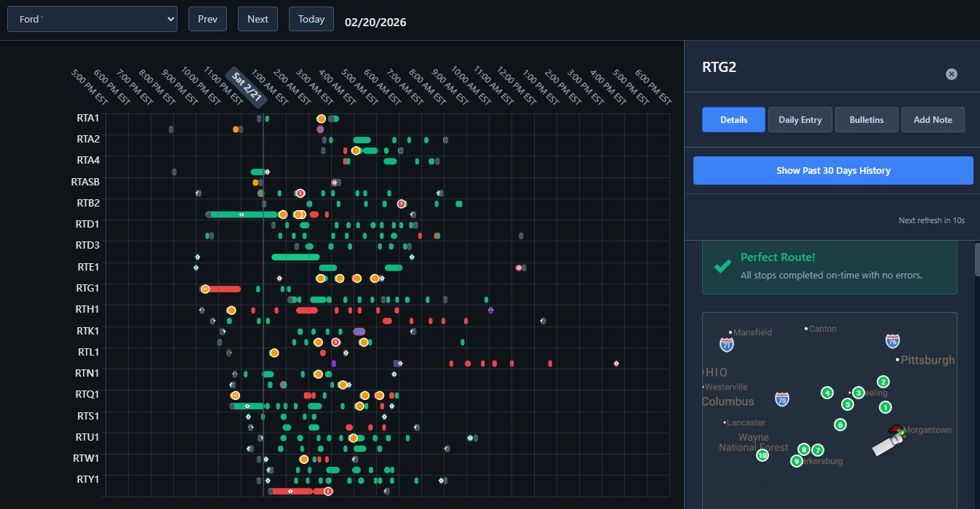Select the blue oval marker on the RTK1 row
Viewport: 980px width, 509px height.
pyautogui.click(x=359, y=331)
